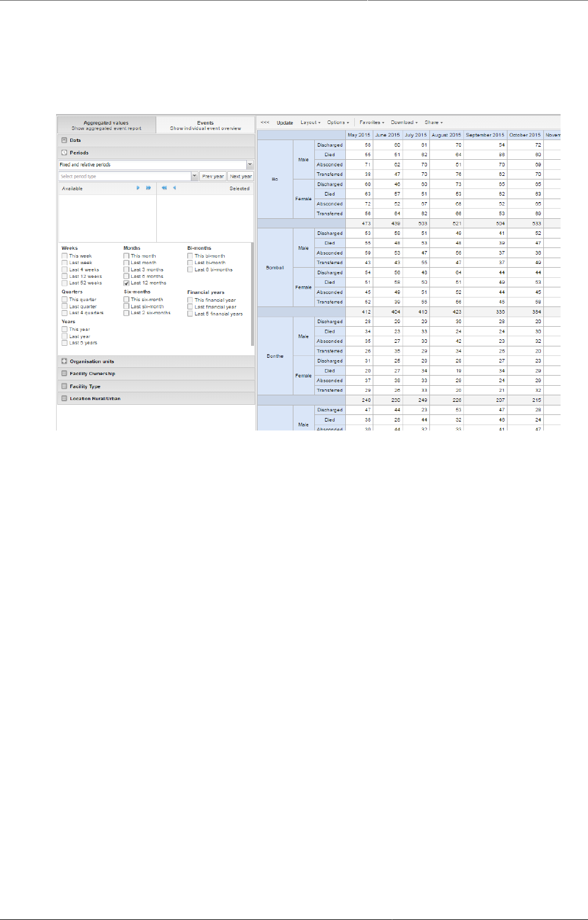Enable the Last 4 weeks checkbox
Viewport: 588px width, 920px height.
point(64,270)
